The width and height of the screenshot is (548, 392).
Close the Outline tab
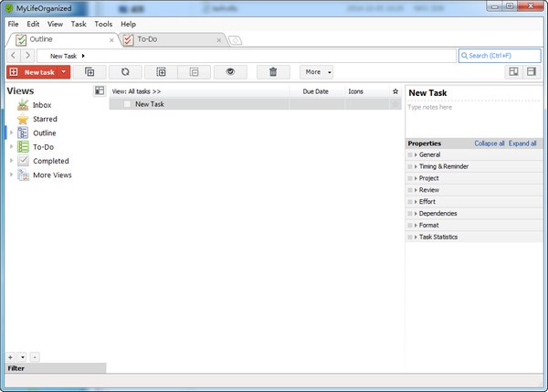[x=111, y=40]
